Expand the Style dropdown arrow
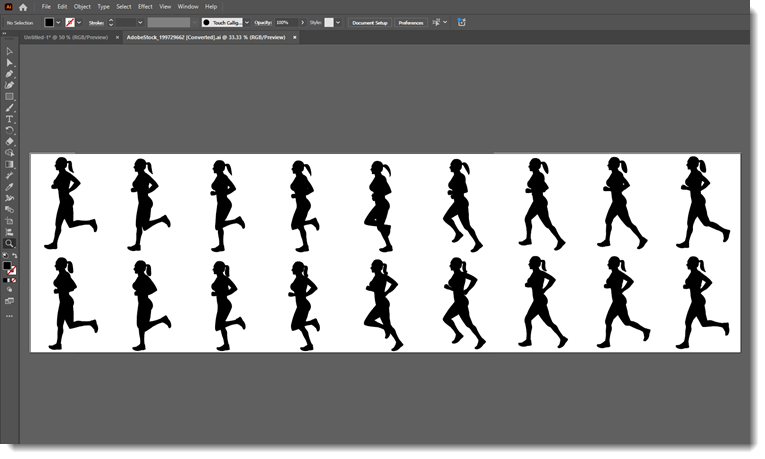Image resolution: width=765 pixels, height=459 pixels. (338, 22)
